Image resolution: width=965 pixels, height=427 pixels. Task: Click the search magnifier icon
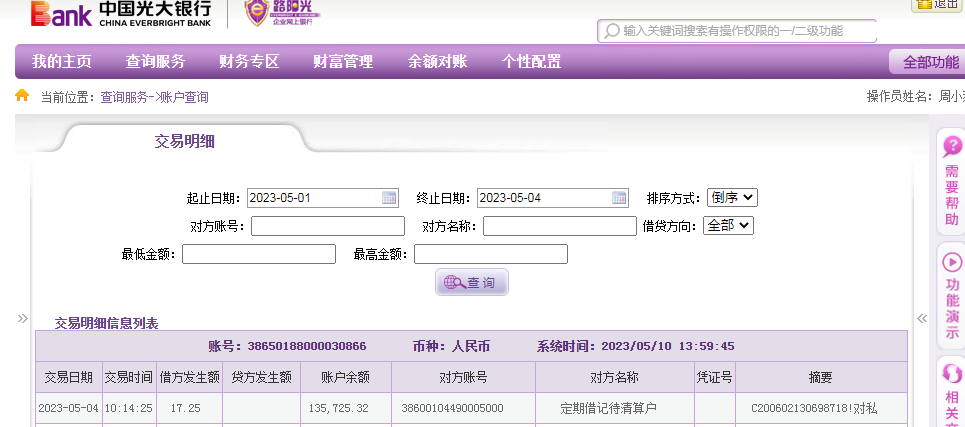611,31
